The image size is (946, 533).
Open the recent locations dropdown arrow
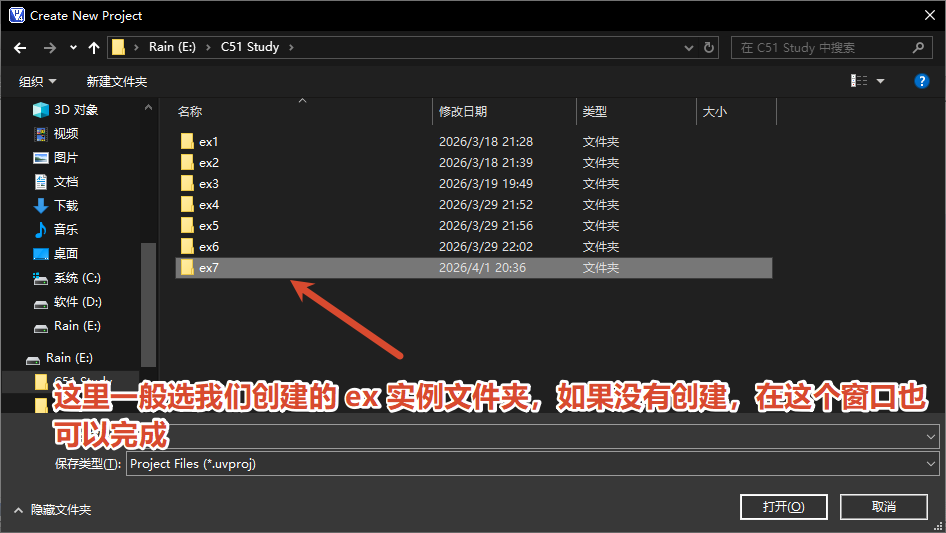coord(73,48)
